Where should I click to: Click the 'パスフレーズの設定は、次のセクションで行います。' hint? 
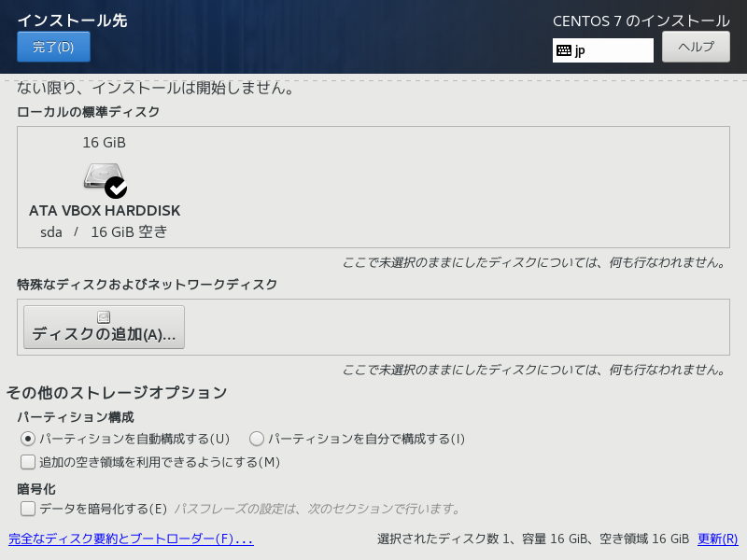point(317,509)
